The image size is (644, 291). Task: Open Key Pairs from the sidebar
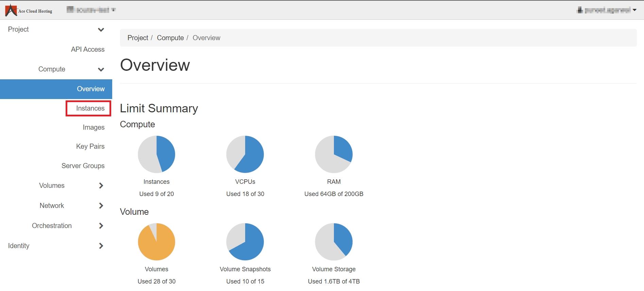[90, 146]
